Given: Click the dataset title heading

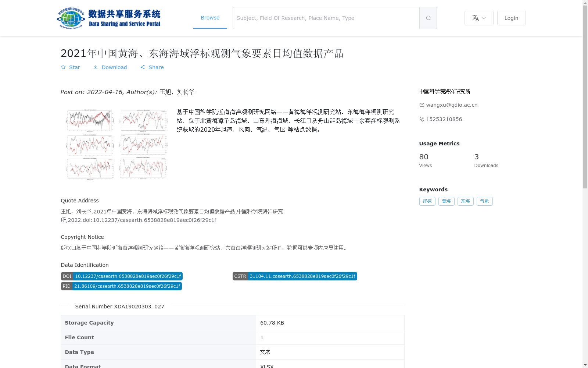Looking at the screenshot, I should click(x=202, y=53).
